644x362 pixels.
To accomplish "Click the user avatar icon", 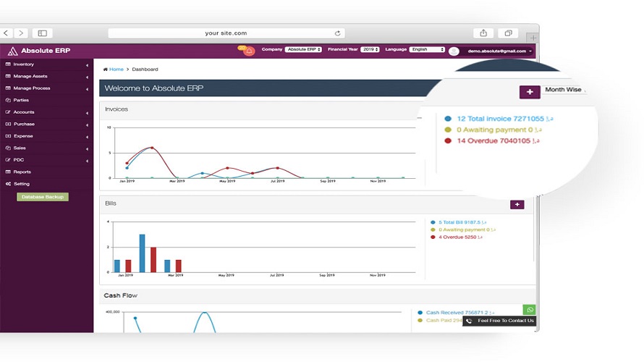I will (x=454, y=51).
